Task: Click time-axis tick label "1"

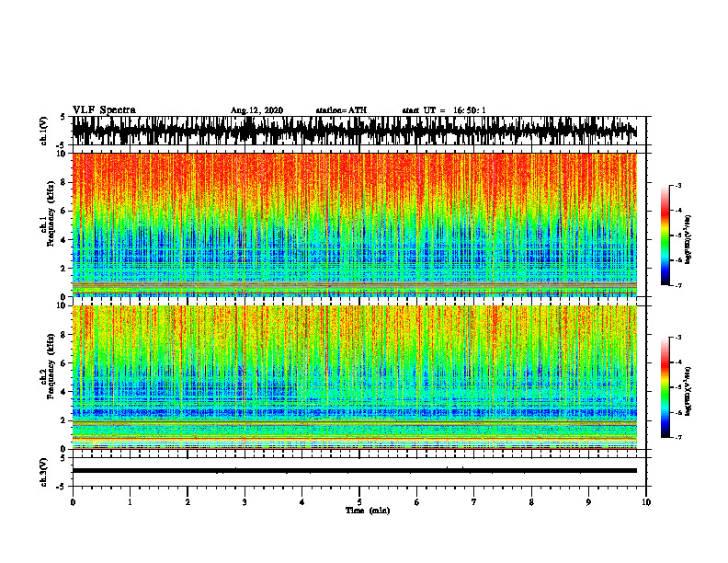Action: point(130,502)
